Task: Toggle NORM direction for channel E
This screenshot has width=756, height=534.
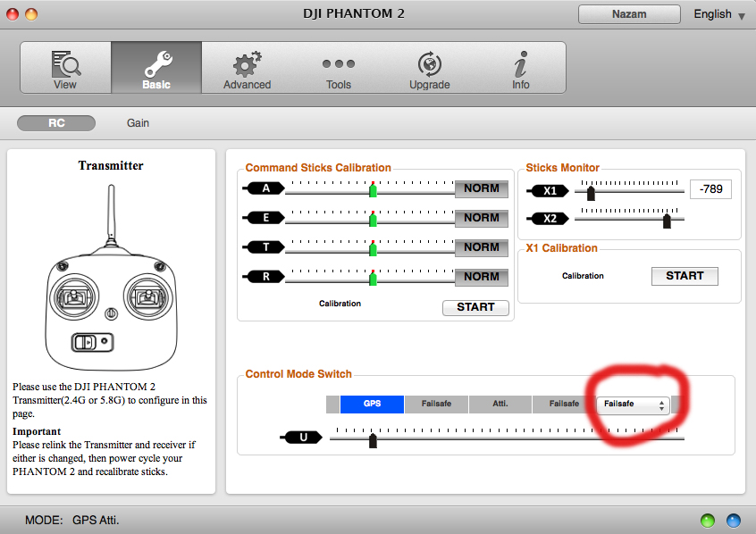Action: pyautogui.click(x=482, y=218)
